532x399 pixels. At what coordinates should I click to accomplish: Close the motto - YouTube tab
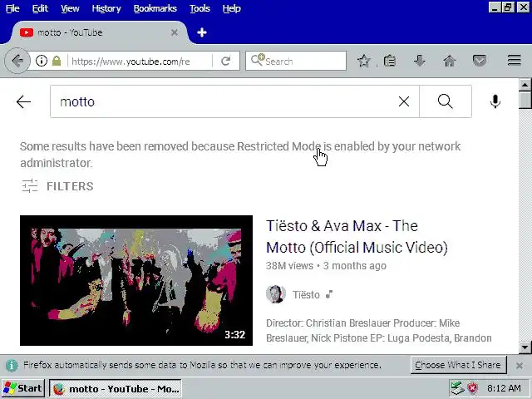[x=175, y=32]
